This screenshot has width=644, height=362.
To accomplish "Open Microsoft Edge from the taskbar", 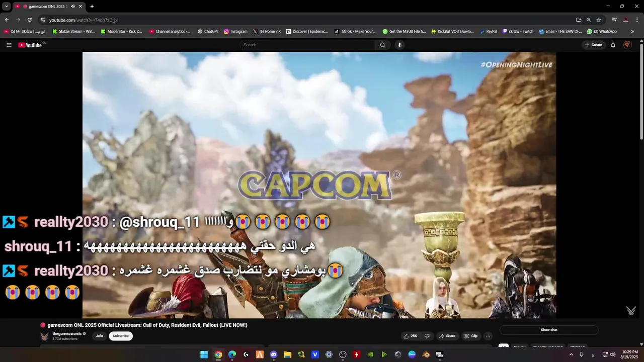I will 232,354.
